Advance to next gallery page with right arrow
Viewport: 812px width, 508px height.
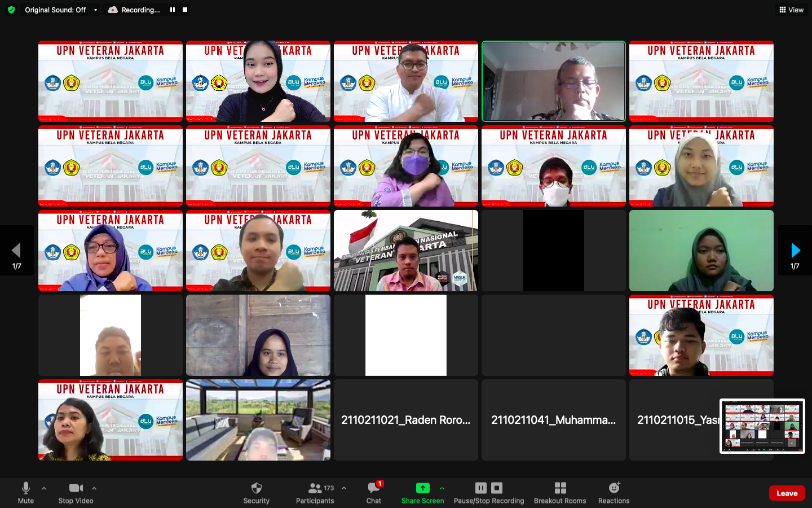pyautogui.click(x=795, y=251)
